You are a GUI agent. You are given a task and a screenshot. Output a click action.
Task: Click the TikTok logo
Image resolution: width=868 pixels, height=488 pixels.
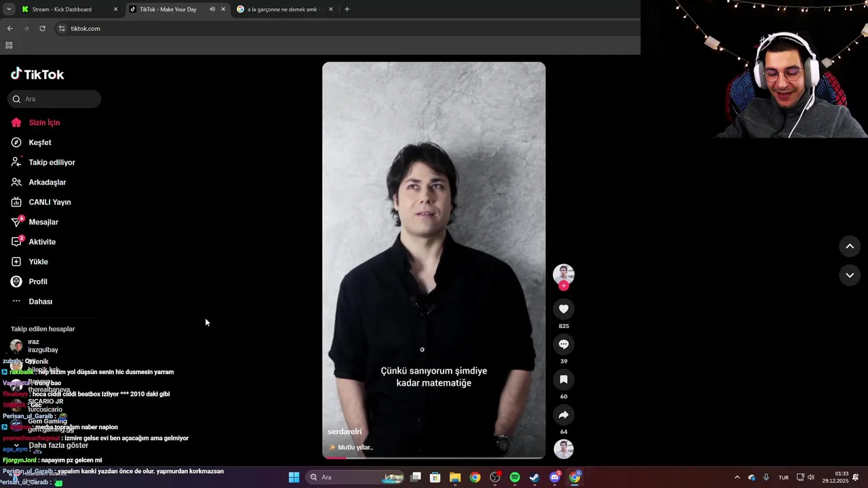[37, 74]
